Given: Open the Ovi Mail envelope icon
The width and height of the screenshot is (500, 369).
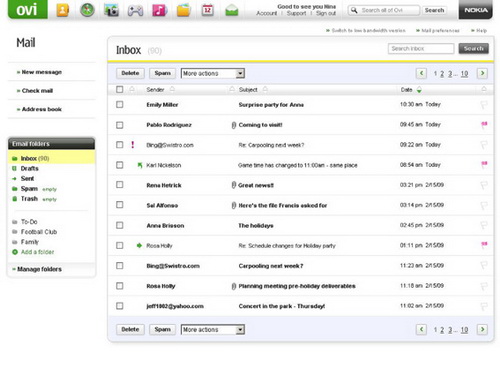Looking at the screenshot, I should [x=232, y=11].
